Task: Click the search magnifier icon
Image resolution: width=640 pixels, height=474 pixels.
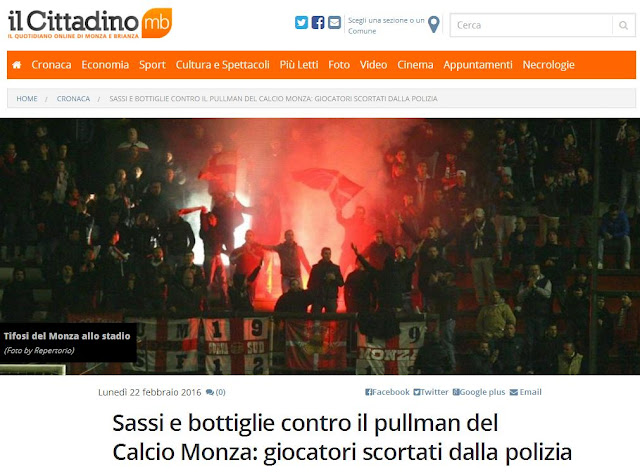Action: [x=623, y=25]
